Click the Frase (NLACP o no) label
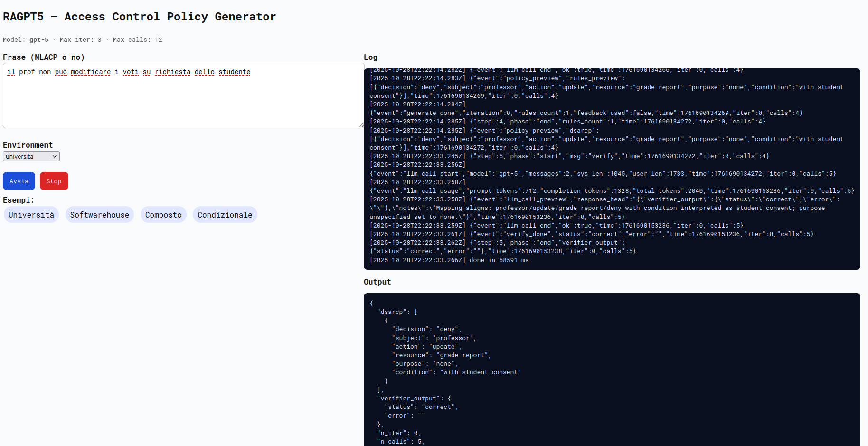868x446 pixels. pos(44,57)
